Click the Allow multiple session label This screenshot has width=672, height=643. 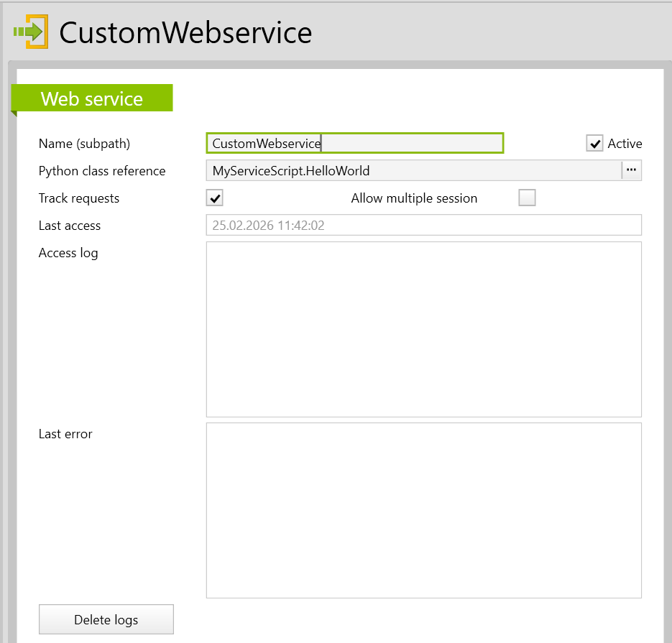point(414,198)
